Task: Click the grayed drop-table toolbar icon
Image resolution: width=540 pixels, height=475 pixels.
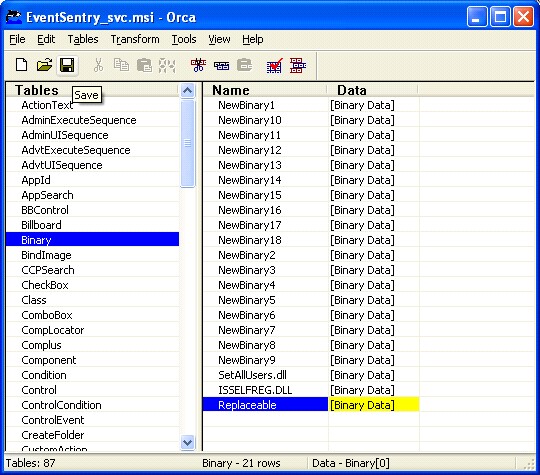Action: (245, 65)
